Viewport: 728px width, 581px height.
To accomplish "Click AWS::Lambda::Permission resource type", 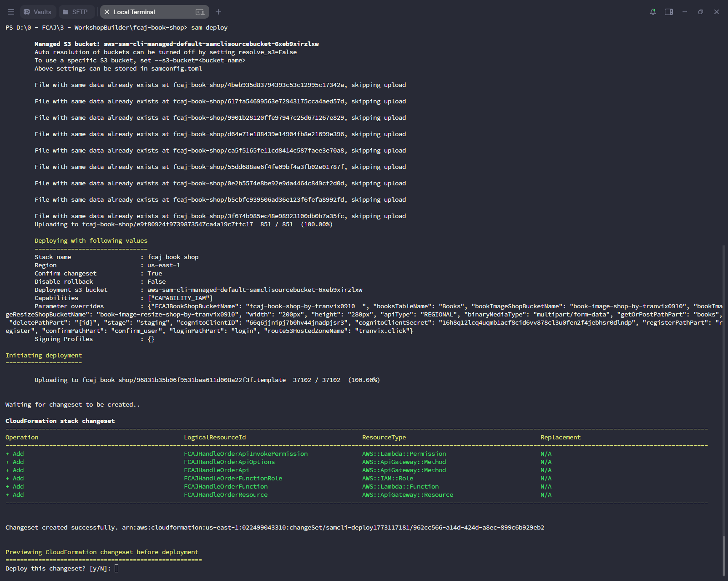I will pos(404,454).
